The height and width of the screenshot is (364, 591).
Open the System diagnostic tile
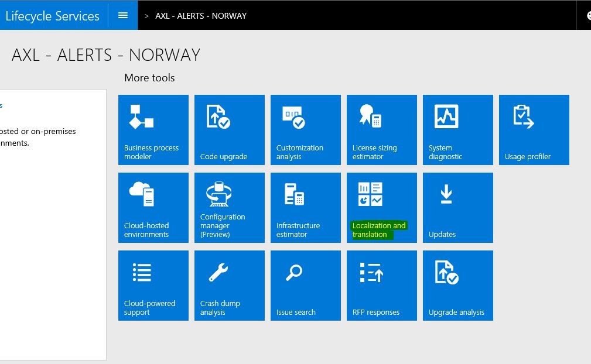click(x=458, y=130)
